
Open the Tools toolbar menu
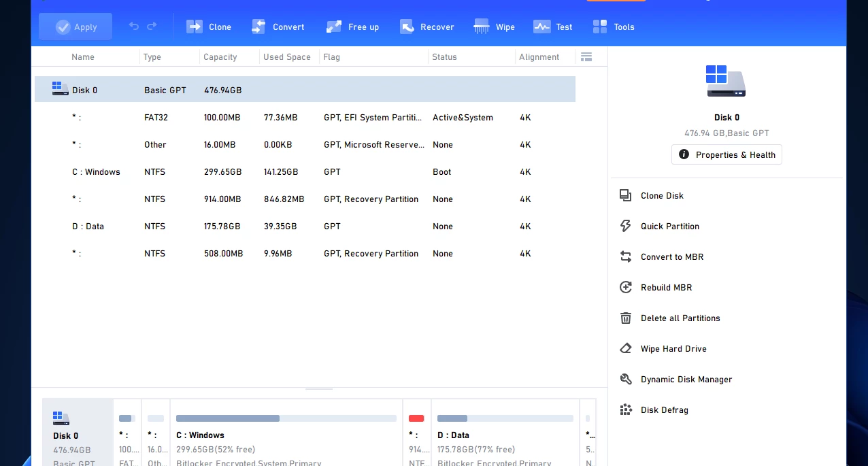click(613, 27)
